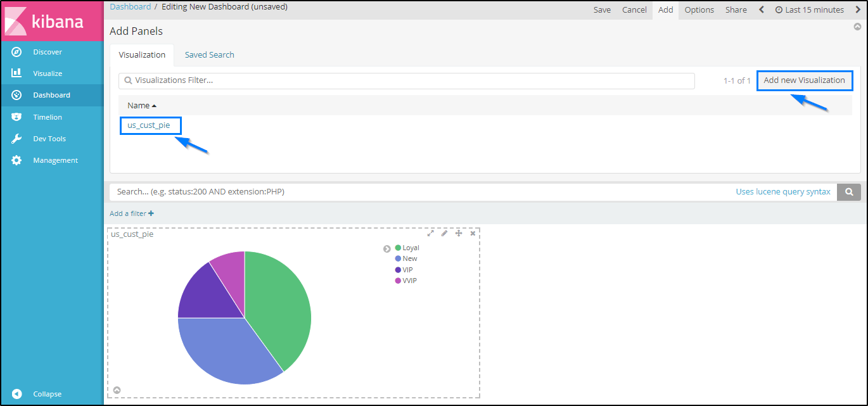Screen dimensions: 868x406
Task: Collapse the Add Panels section
Action: pos(857,27)
